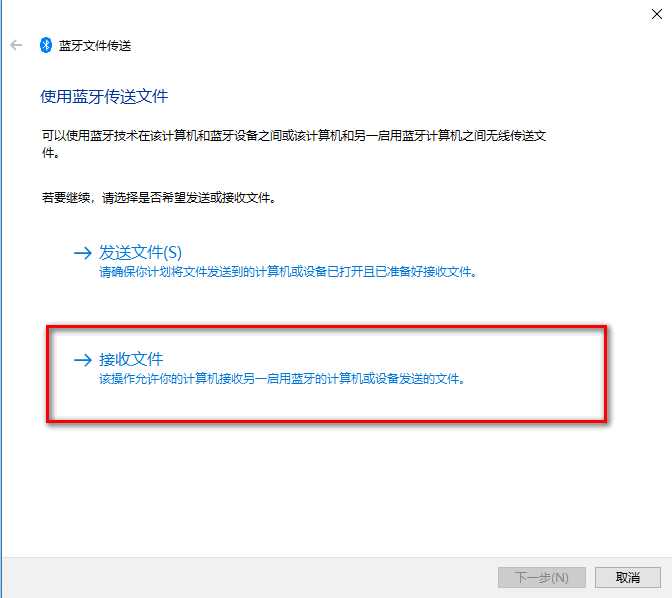Click the arrow icon beside 接收文件

(83, 360)
